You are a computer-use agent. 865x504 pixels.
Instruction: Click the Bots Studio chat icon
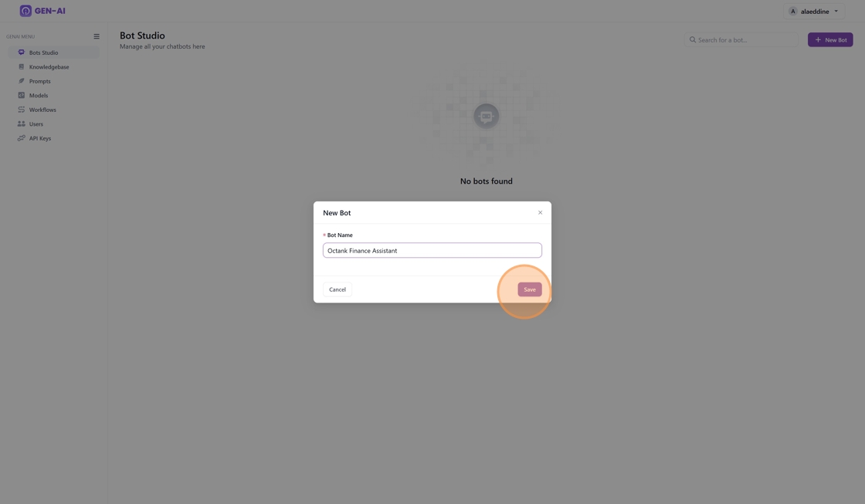coord(22,52)
